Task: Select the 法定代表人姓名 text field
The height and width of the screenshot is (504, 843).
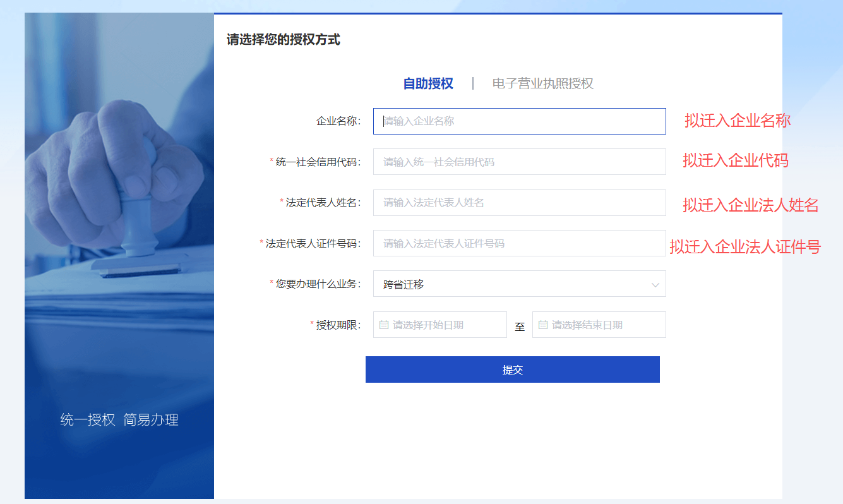Action: pos(519,203)
